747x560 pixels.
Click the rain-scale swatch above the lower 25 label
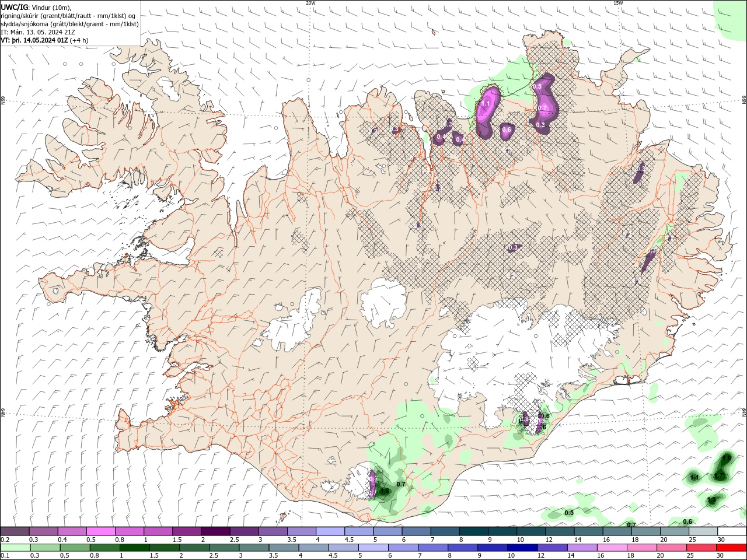pyautogui.click(x=701, y=548)
